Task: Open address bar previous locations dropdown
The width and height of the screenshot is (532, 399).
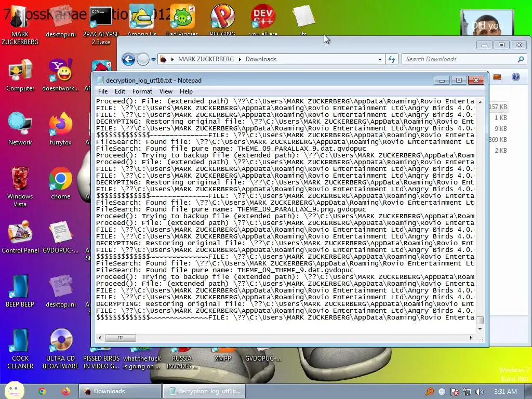Action: [380, 59]
